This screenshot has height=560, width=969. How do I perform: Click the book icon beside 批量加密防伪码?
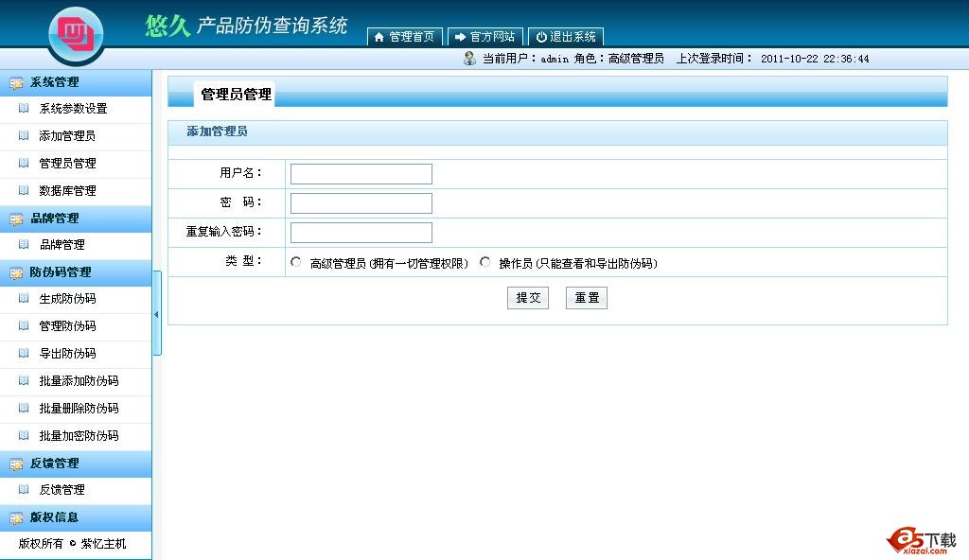[24, 435]
